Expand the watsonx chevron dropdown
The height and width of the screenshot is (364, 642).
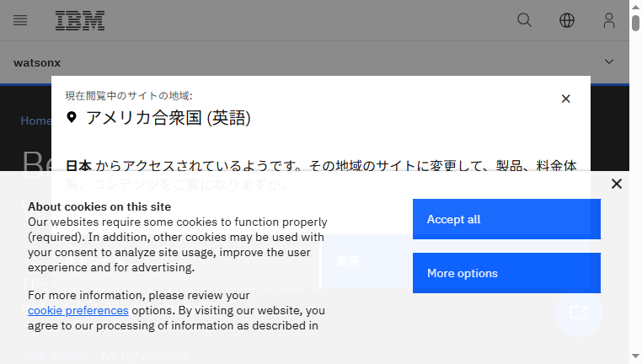609,62
